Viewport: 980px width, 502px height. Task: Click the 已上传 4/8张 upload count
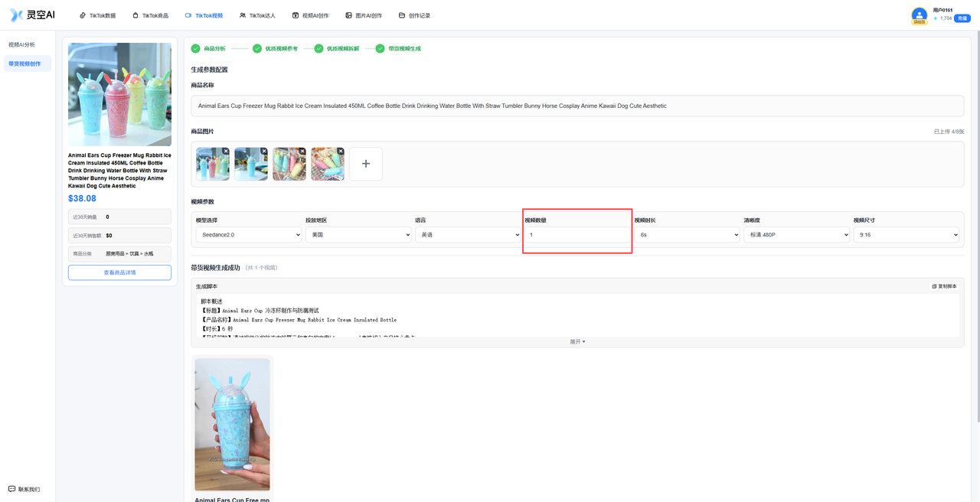pos(949,132)
